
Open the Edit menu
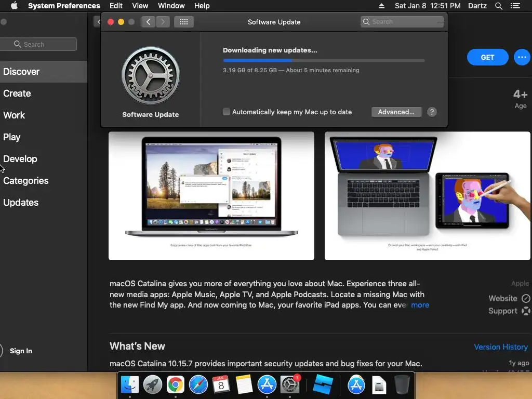tap(116, 6)
